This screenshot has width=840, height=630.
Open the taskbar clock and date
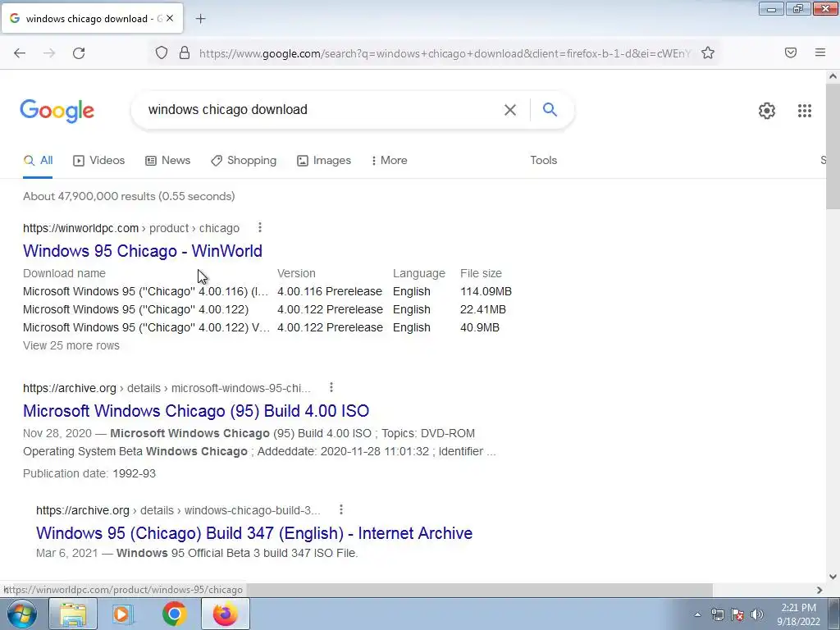pyautogui.click(x=799, y=614)
